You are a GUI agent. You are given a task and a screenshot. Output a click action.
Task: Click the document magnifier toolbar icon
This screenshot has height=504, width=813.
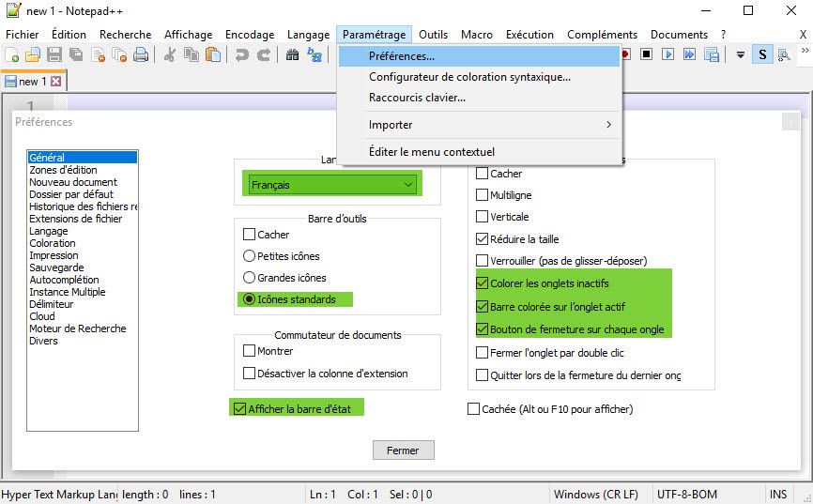tap(784, 54)
